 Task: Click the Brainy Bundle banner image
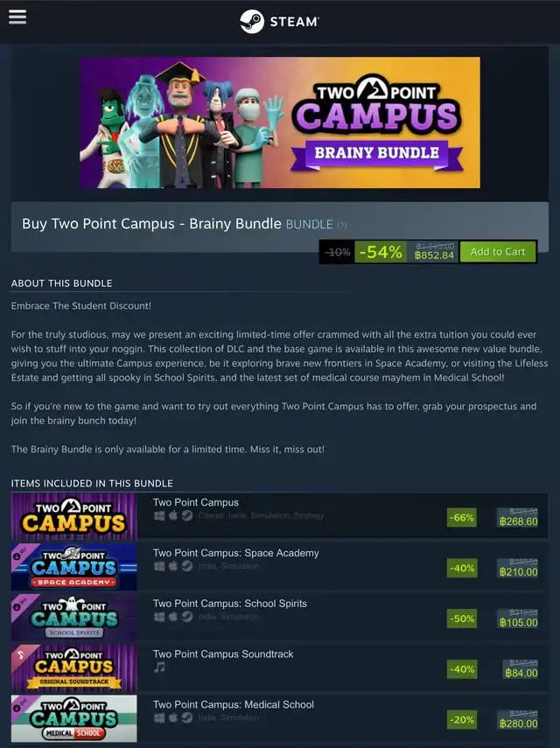280,122
